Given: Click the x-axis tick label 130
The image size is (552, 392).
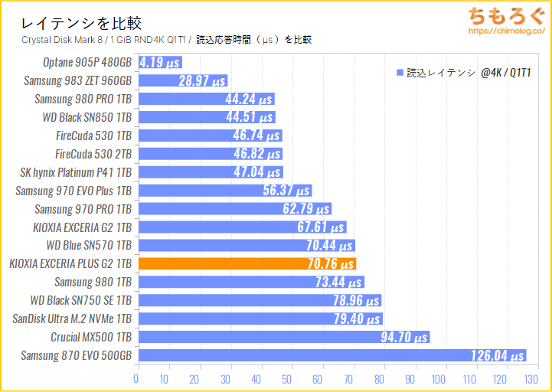Looking at the screenshot, I should pyautogui.click(x=530, y=379).
